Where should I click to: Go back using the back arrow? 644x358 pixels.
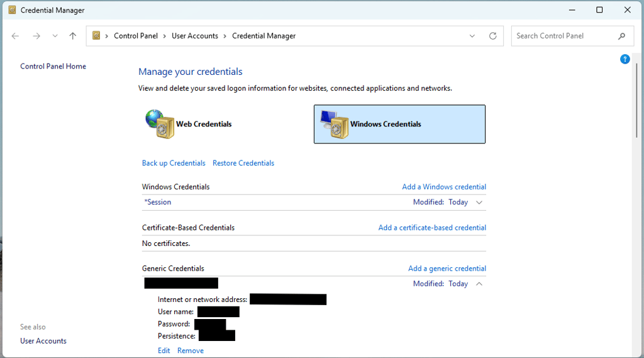pos(15,36)
